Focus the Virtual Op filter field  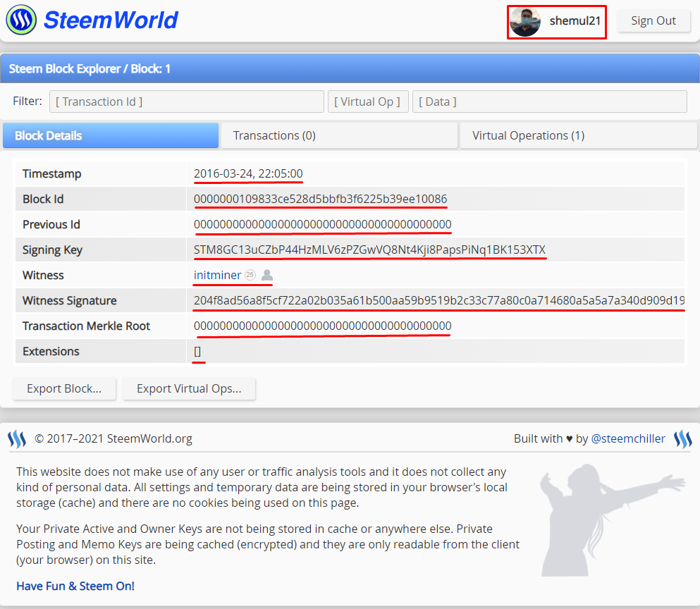point(368,101)
